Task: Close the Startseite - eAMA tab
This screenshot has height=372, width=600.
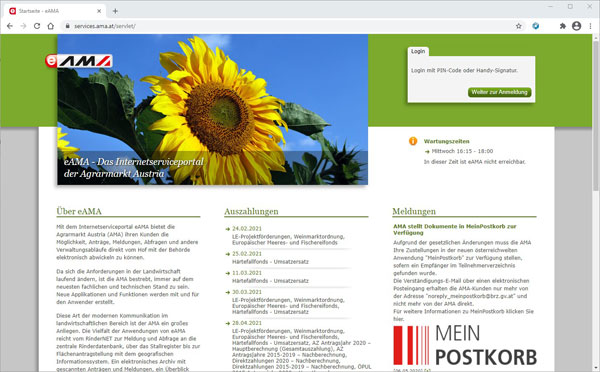Action: pos(99,11)
